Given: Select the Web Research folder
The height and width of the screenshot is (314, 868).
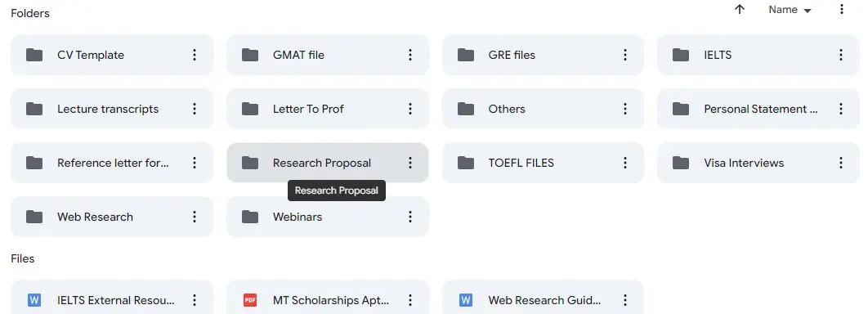Looking at the screenshot, I should [112, 217].
